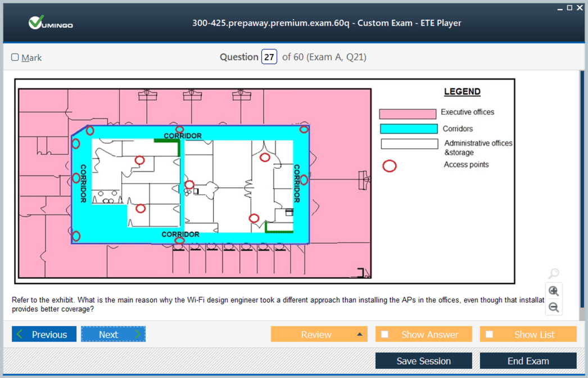The width and height of the screenshot is (588, 378).
Task: Click the Review button
Action: 319,334
